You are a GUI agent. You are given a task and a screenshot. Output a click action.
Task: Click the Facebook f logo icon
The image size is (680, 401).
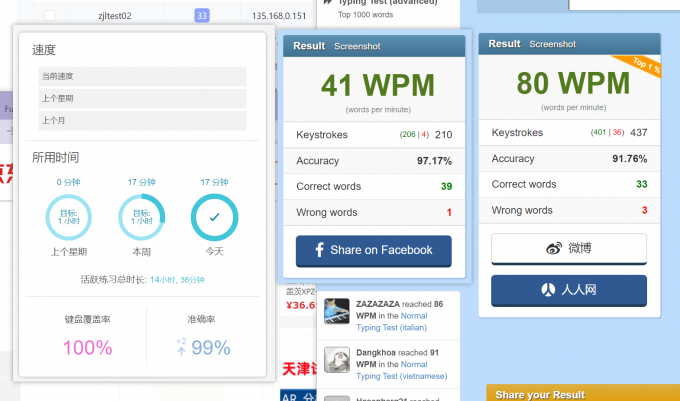(x=320, y=250)
